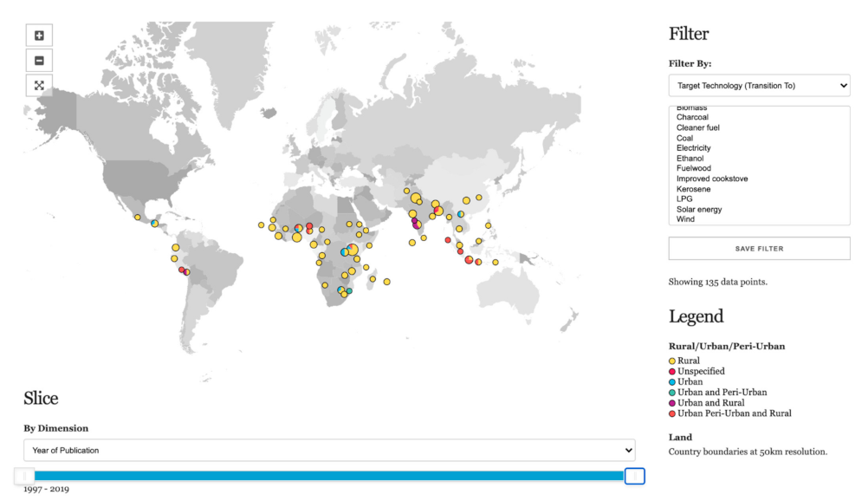Expand the Year of Publication dropdown
Viewport: 868px width, 501px height.
(x=329, y=451)
